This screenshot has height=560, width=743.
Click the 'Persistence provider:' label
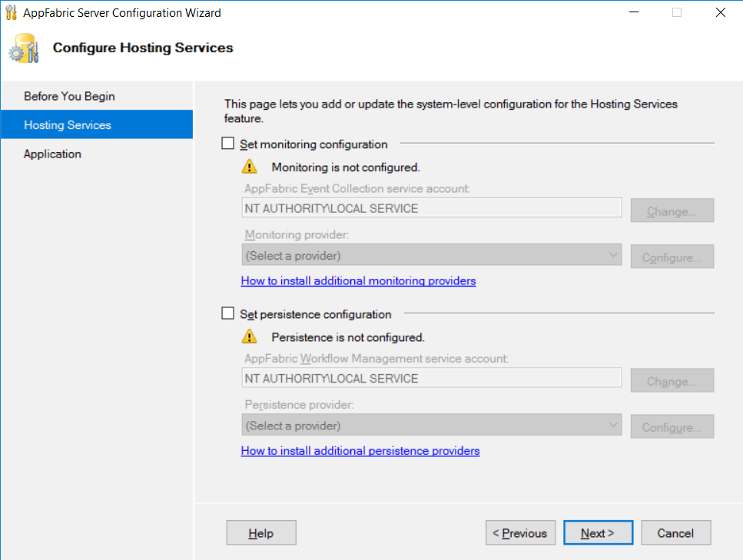pyautogui.click(x=299, y=405)
